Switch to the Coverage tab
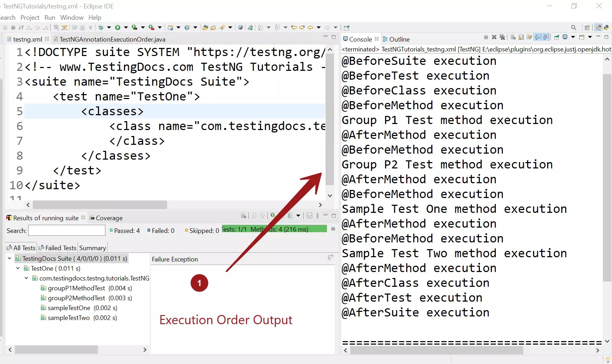 pyautogui.click(x=106, y=218)
